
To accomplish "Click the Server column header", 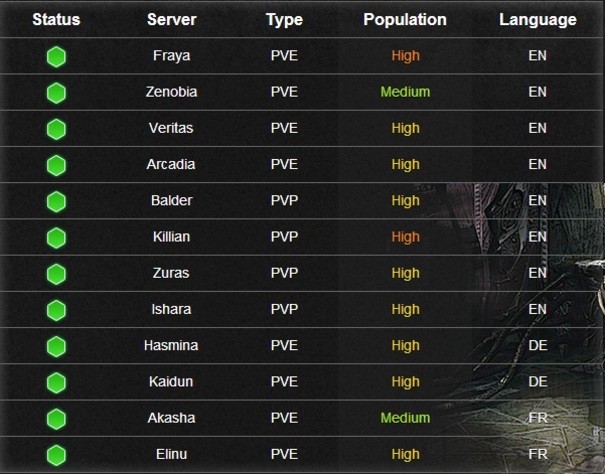I will [x=172, y=19].
